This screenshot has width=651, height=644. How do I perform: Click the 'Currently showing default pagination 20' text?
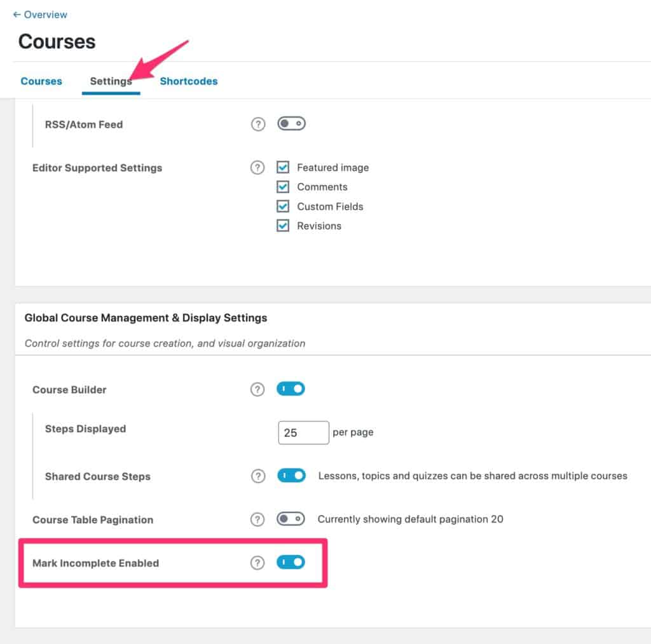410,519
